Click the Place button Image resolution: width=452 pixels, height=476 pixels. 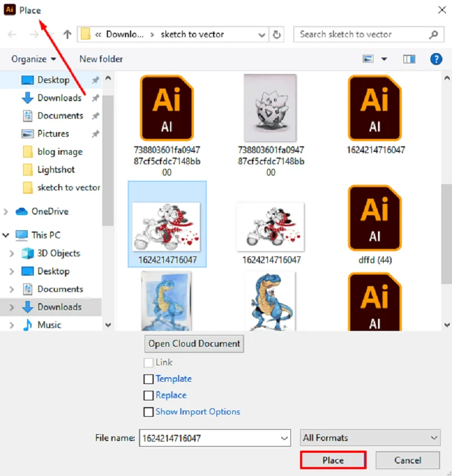[x=333, y=460]
